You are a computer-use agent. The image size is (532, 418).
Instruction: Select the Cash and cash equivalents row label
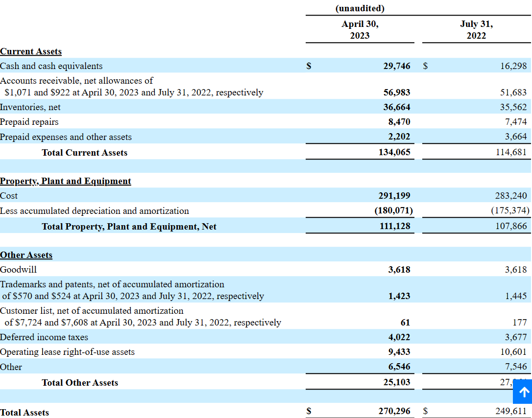pyautogui.click(x=51, y=66)
